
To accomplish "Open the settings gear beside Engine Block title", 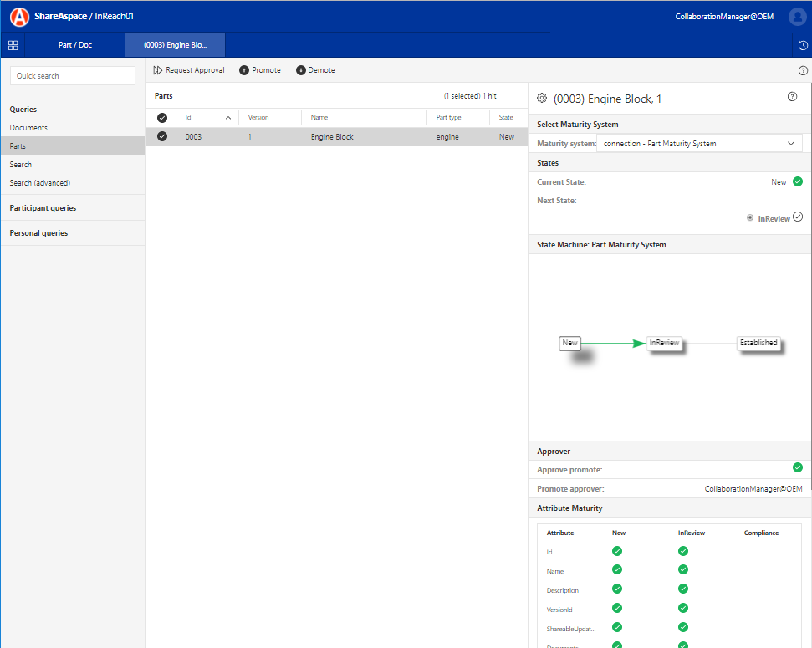I will tap(542, 99).
